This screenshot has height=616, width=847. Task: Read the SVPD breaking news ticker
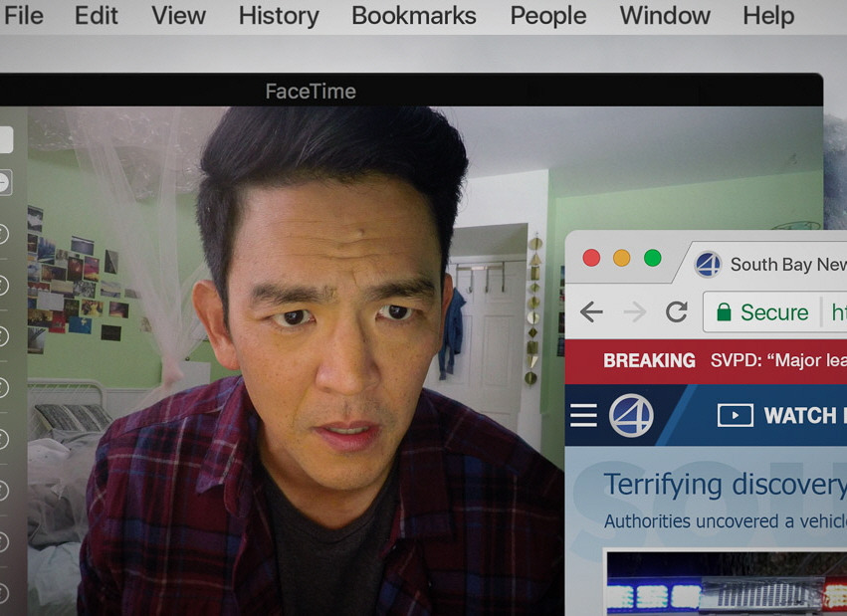(x=778, y=360)
